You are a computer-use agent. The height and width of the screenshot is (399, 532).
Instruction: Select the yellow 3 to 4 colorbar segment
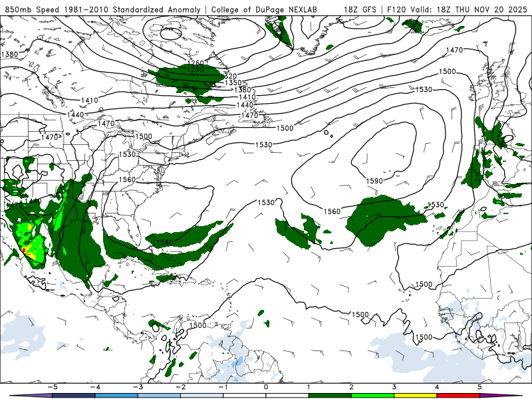415,396
